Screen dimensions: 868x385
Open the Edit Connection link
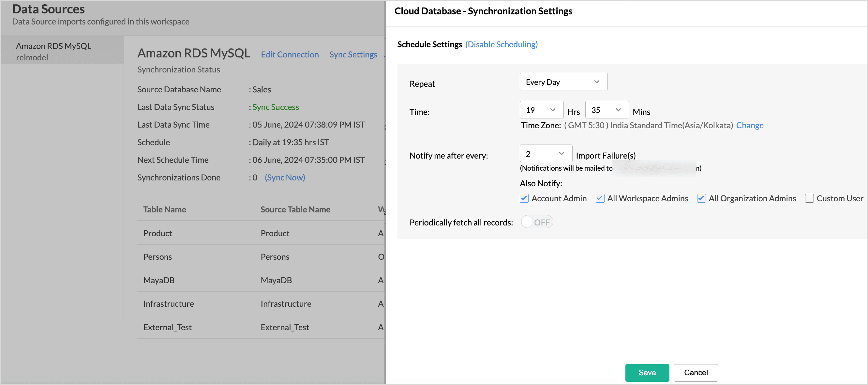290,54
